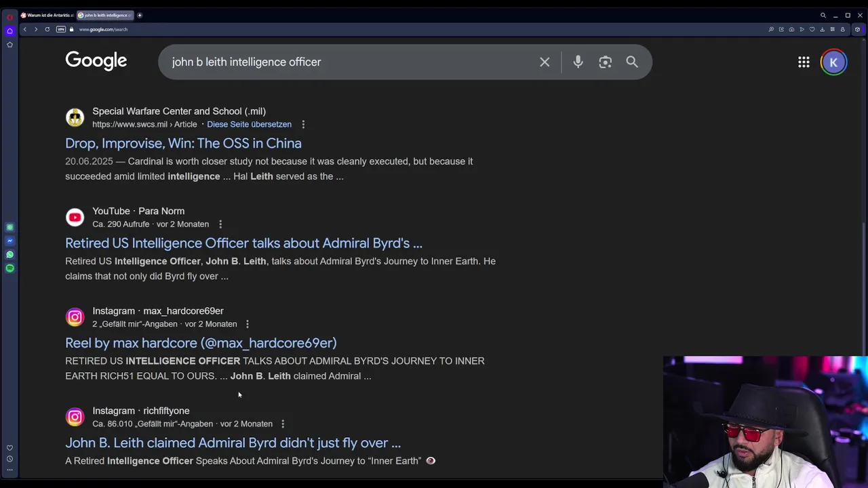
Task: Open the player/flow arrow icon
Action: [802, 29]
